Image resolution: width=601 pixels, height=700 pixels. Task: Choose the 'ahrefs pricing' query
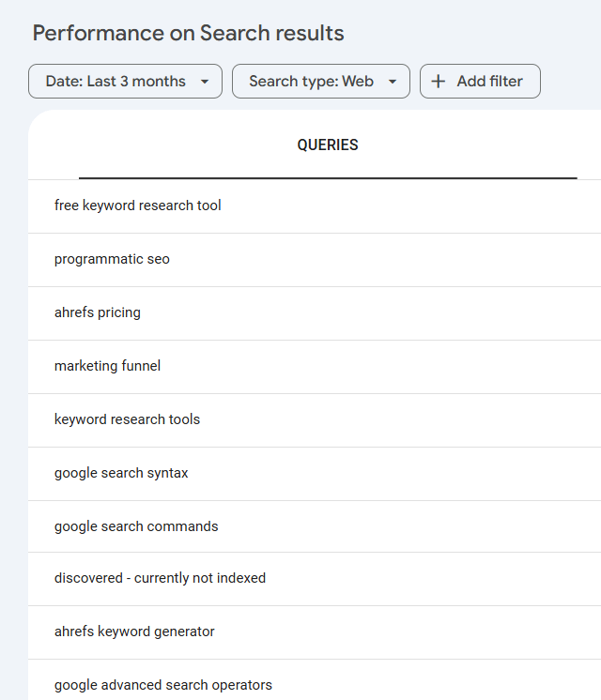pos(98,312)
